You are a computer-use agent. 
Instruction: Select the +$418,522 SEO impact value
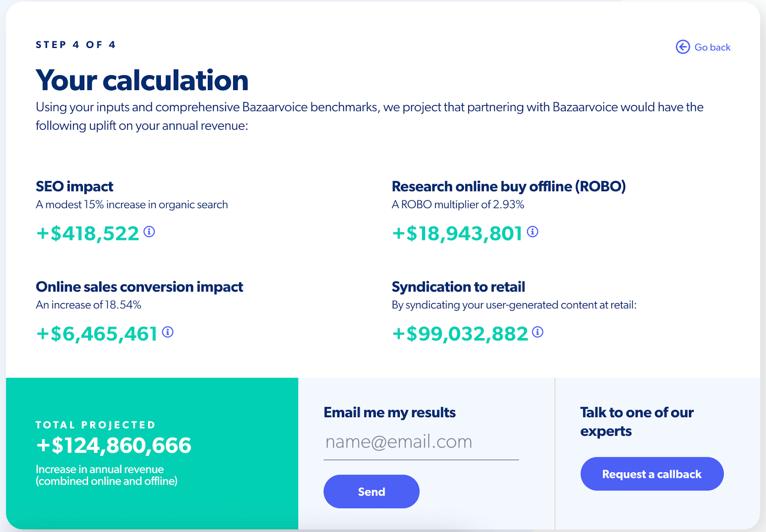[88, 234]
